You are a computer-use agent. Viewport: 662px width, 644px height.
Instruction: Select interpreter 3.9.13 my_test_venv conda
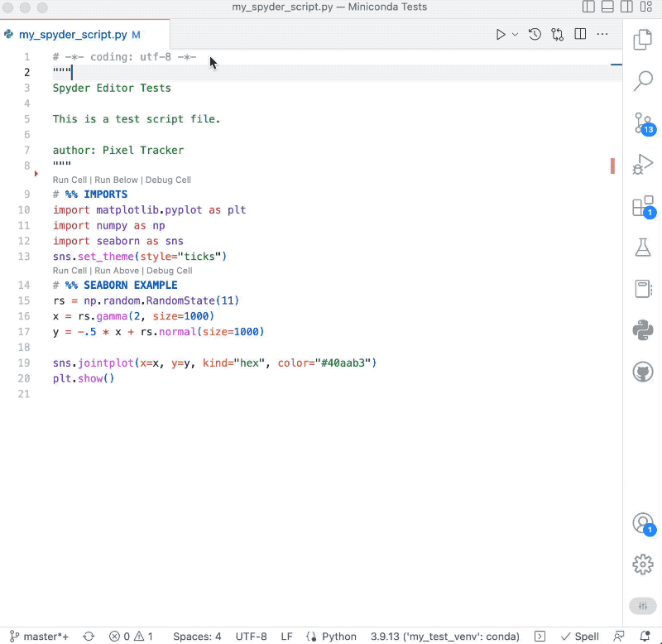tap(444, 637)
